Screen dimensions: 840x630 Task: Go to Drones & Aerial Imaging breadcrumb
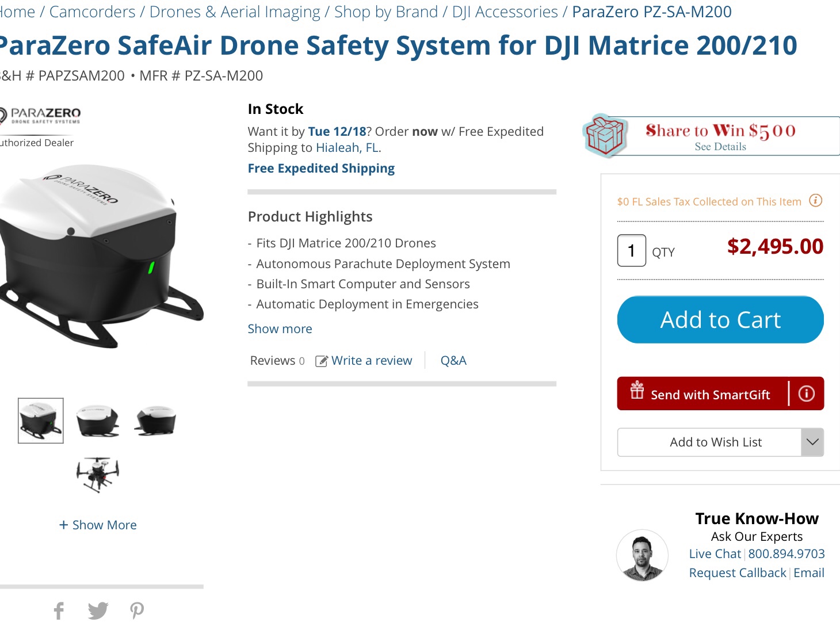point(235,12)
